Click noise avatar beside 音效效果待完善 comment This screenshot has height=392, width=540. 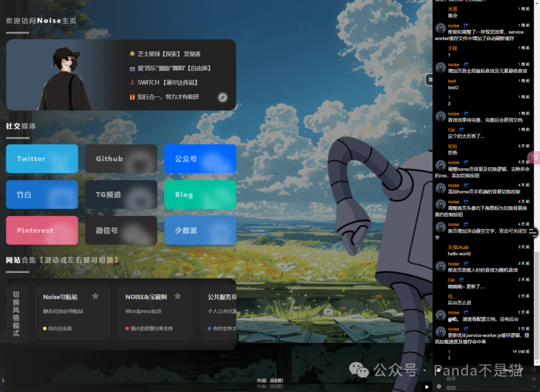440,116
